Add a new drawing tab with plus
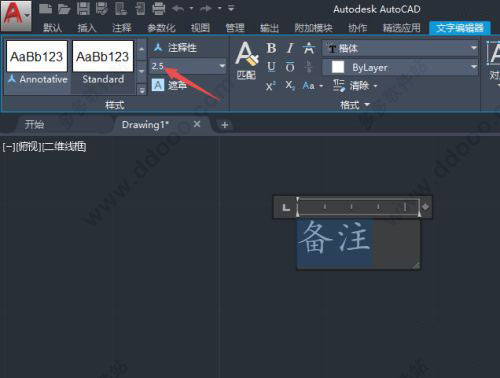 pyautogui.click(x=224, y=125)
